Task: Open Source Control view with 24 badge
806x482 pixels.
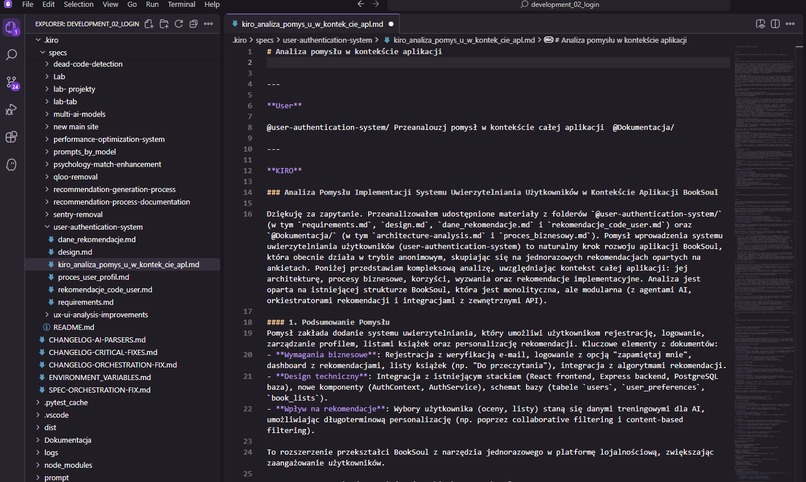Action: (x=11, y=82)
